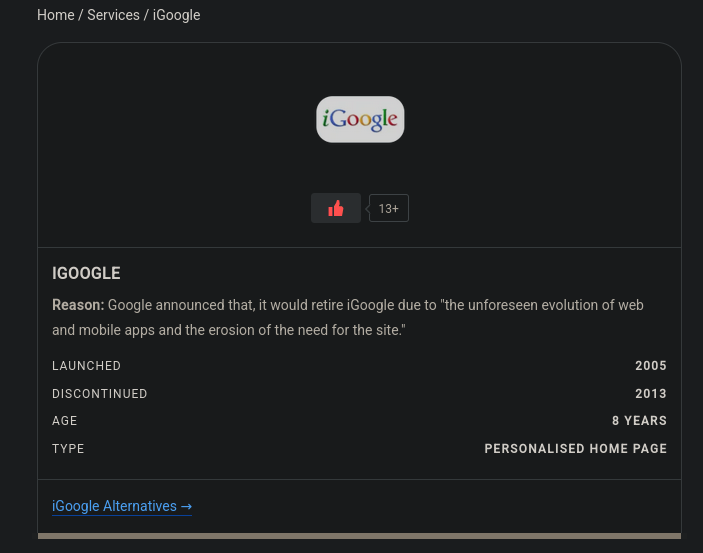
Task: Click the IGOOGLE card heading
Action: pos(86,273)
